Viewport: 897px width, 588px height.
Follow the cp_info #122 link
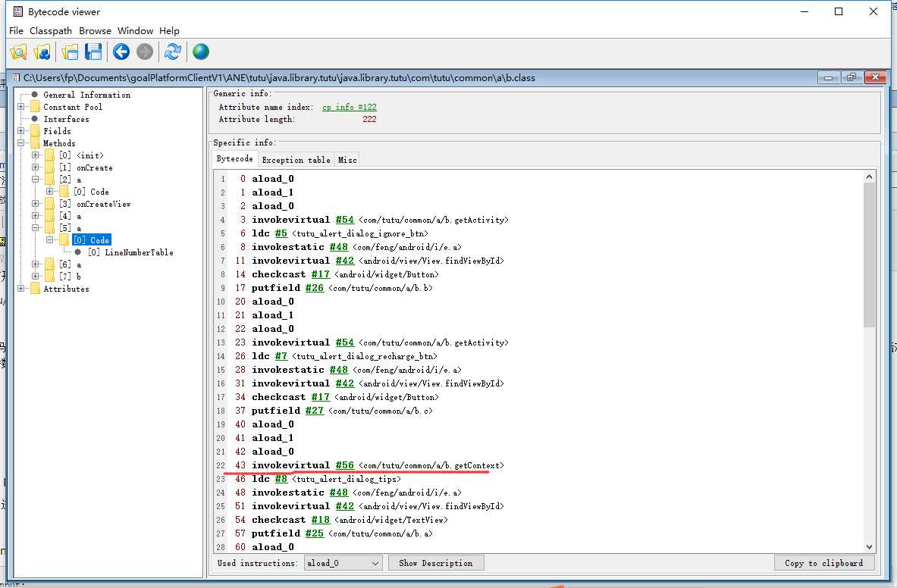[x=350, y=107]
